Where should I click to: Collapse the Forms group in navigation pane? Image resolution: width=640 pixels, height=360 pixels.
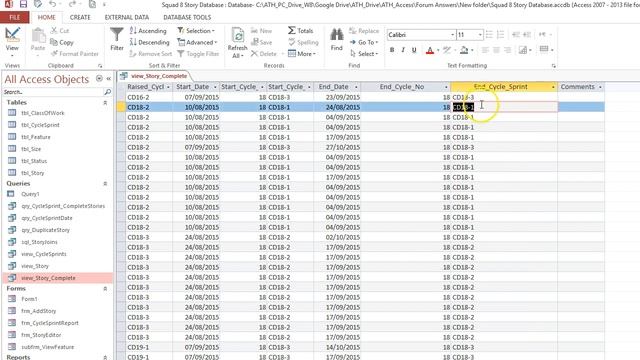105,289
